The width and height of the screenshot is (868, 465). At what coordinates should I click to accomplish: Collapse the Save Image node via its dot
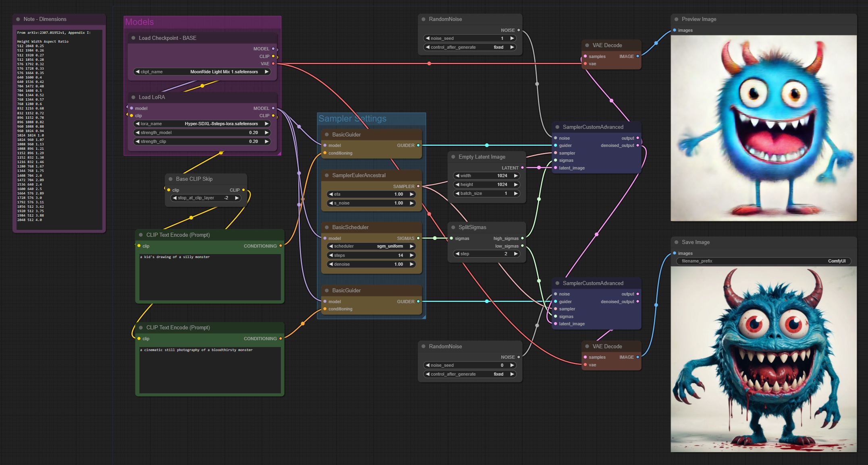coord(676,242)
